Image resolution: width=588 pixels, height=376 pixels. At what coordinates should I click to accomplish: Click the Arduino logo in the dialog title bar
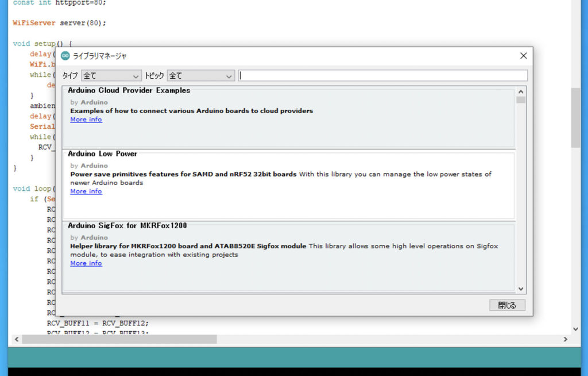[x=65, y=56]
